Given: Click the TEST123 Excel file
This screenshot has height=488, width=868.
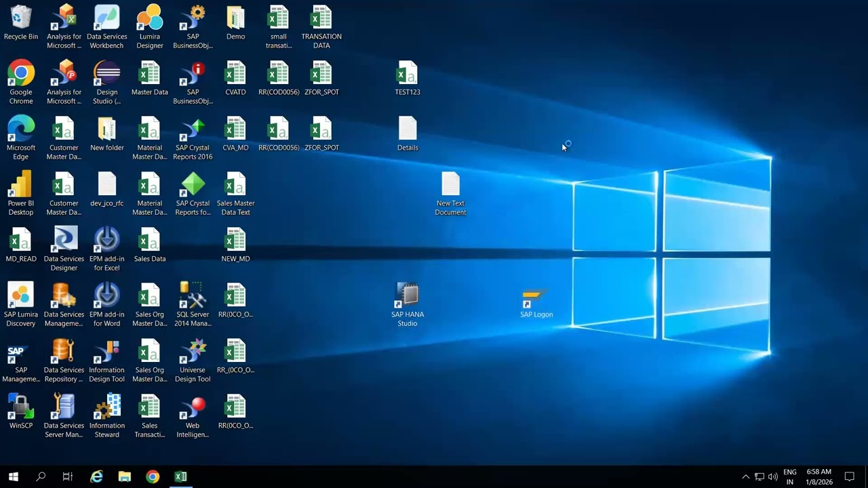Looking at the screenshot, I should (x=408, y=79).
